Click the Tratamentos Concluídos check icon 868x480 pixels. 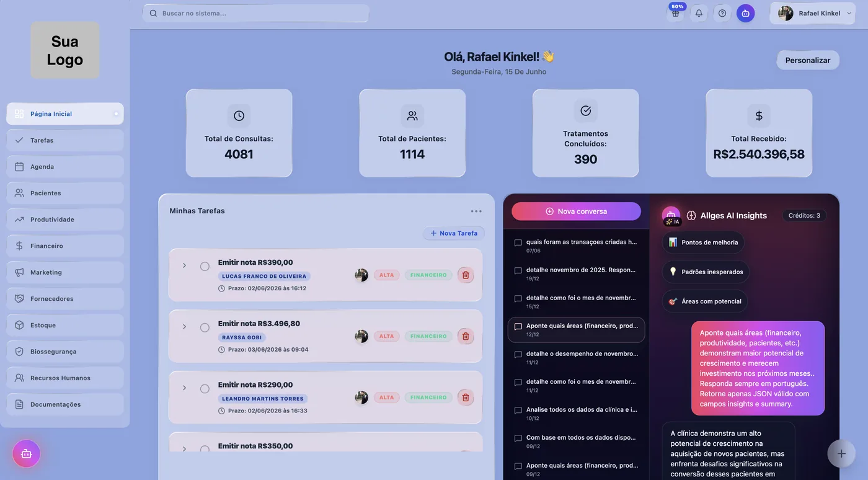(586, 110)
